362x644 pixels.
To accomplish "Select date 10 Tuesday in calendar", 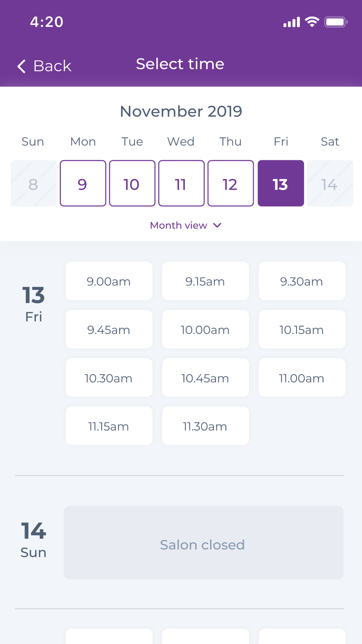I will coord(132,184).
